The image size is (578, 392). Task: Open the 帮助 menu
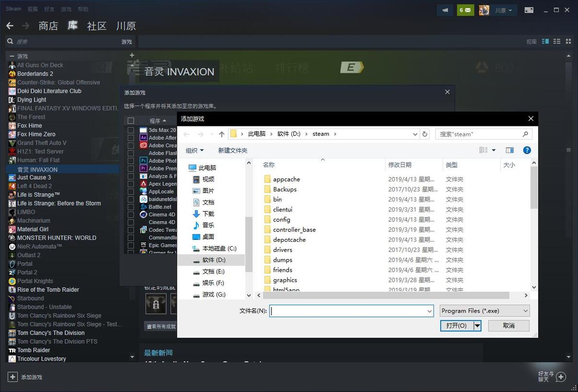click(83, 9)
